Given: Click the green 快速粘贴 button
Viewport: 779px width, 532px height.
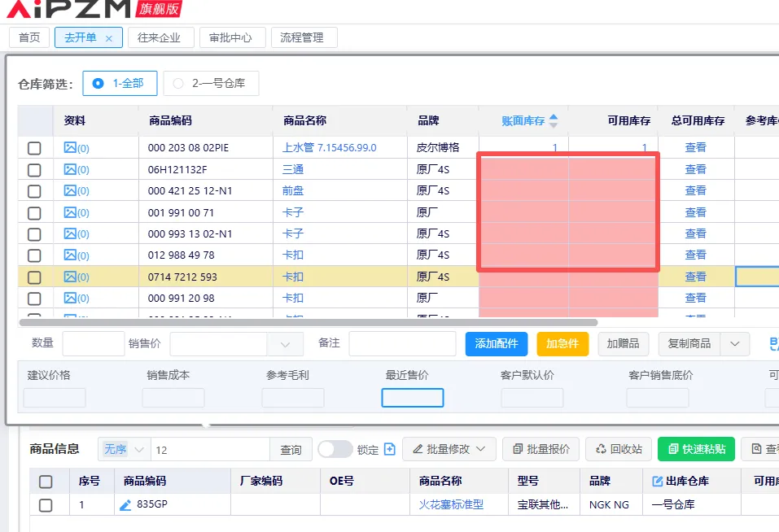Looking at the screenshot, I should pos(696,449).
